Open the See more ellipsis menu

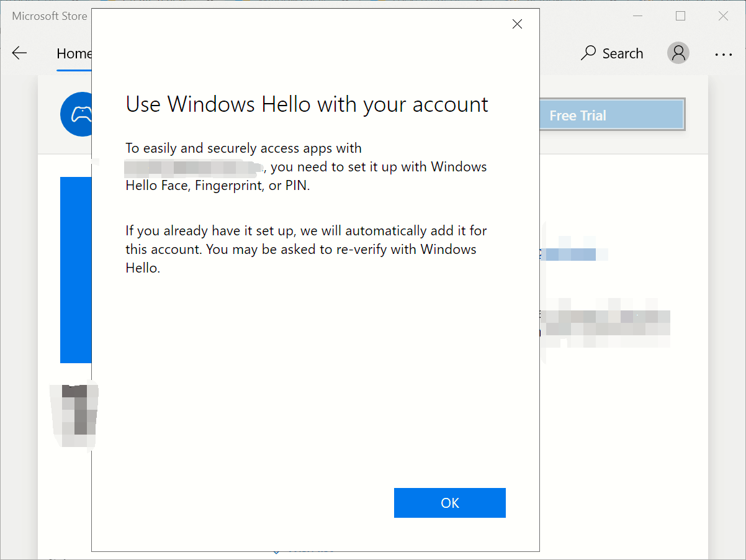coord(723,54)
